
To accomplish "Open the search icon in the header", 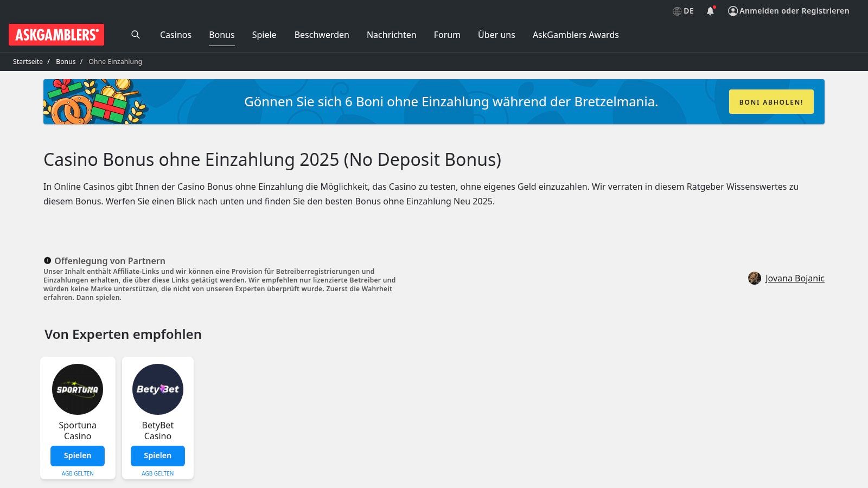I will [x=135, y=35].
